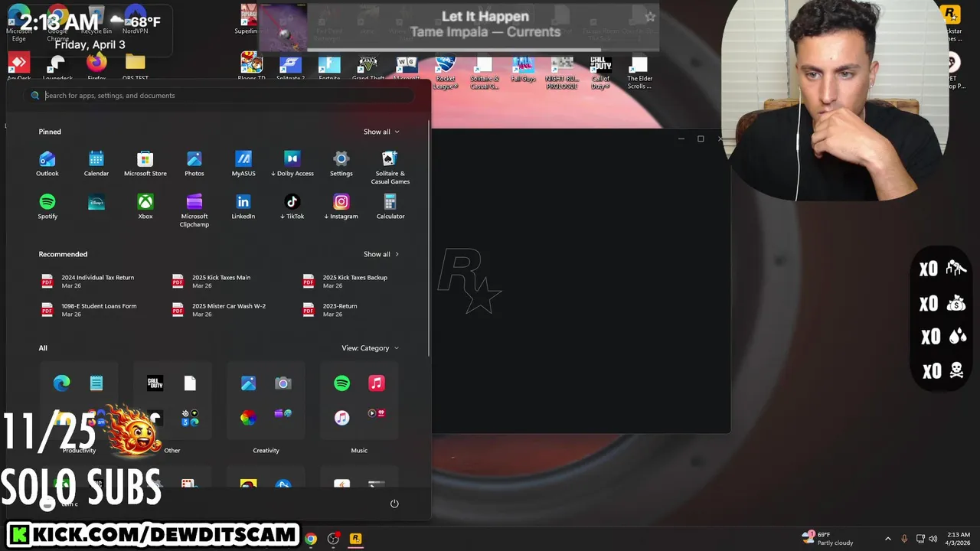Viewport: 980px width, 551px height.
Task: Show hidden system tray icons chevron
Action: pyautogui.click(x=887, y=539)
